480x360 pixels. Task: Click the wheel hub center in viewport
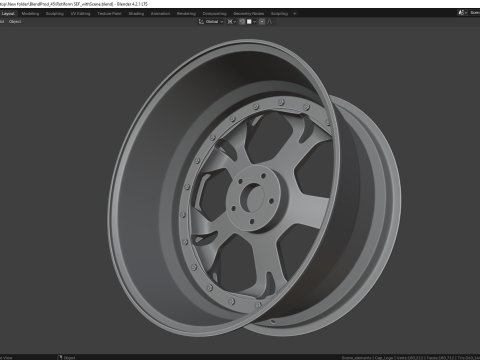252,197
